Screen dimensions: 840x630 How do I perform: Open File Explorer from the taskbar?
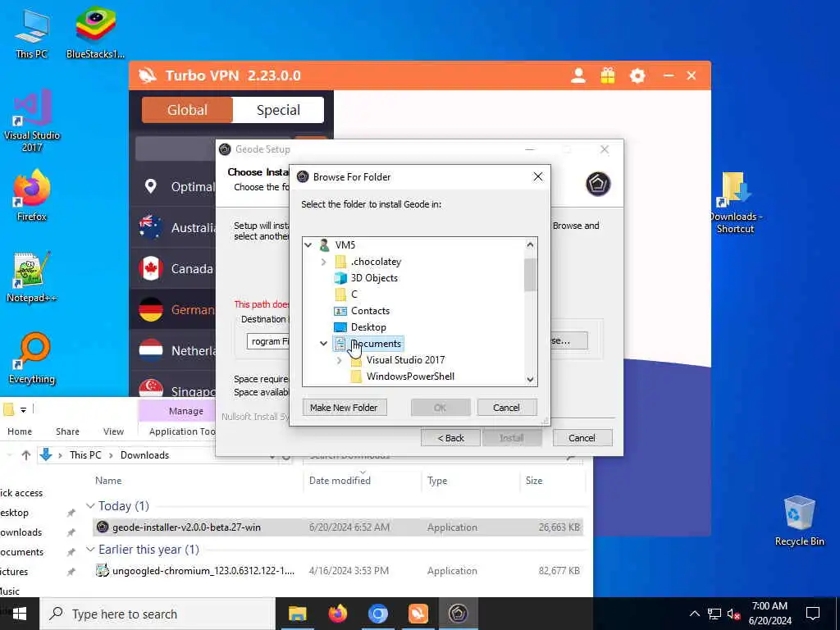(x=297, y=614)
